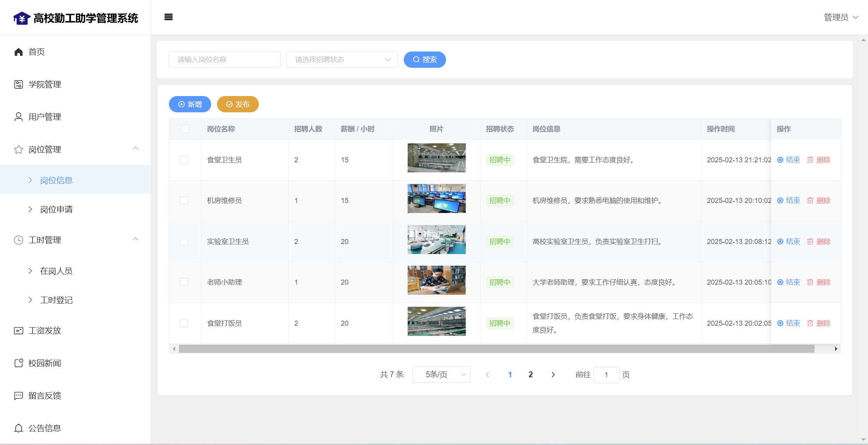Click the hamburger menu collapse icon
Viewport: 868px width, 445px height.
(x=168, y=17)
